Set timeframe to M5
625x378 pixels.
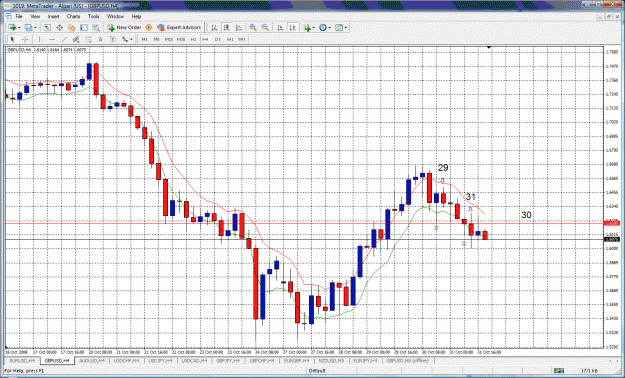[x=157, y=39]
